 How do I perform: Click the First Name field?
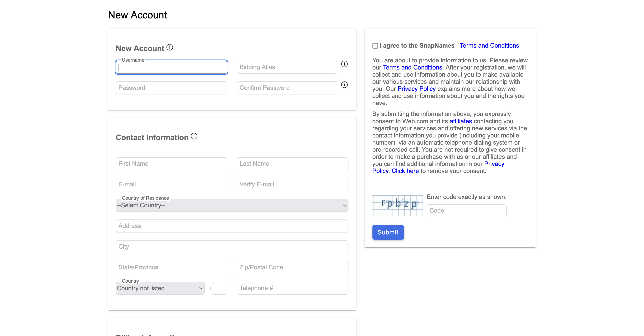[171, 164]
